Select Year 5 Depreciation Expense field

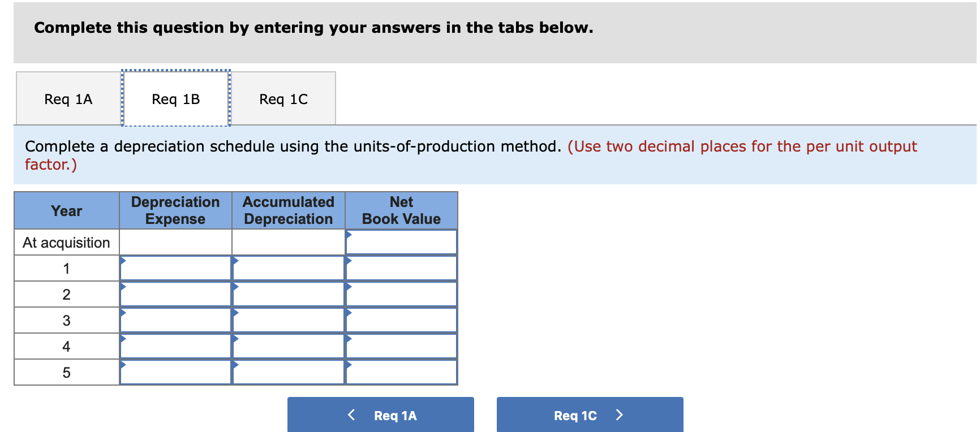175,373
